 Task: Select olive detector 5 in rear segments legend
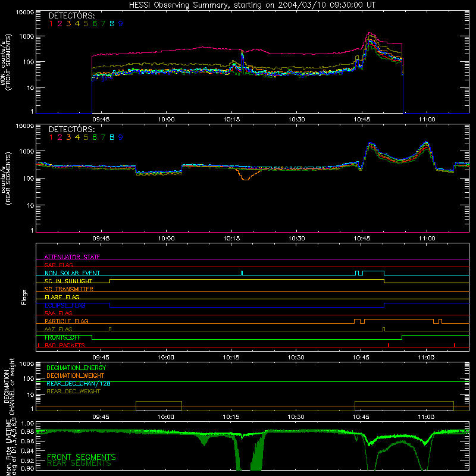[x=86, y=137]
